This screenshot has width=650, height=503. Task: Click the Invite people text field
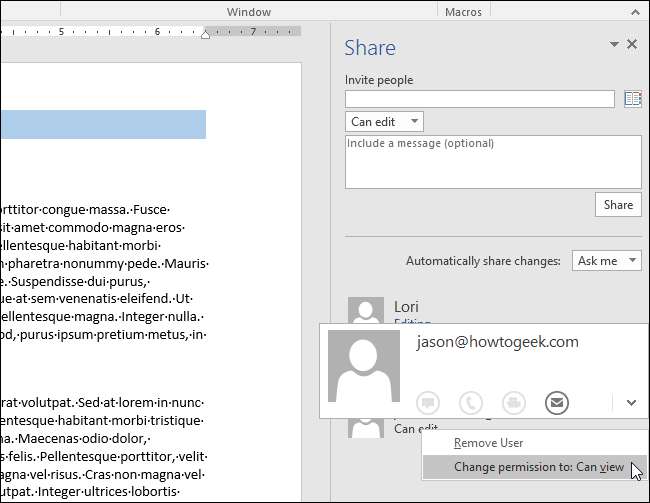click(x=479, y=99)
